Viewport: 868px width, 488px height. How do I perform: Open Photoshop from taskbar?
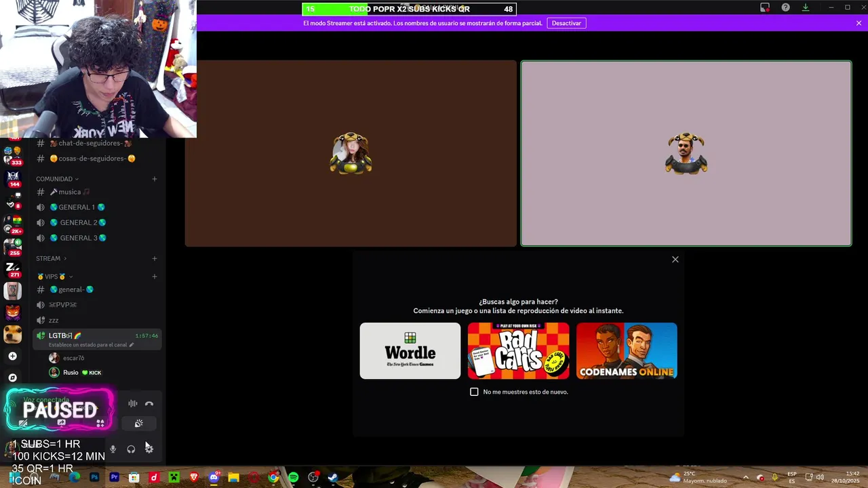coord(94,478)
